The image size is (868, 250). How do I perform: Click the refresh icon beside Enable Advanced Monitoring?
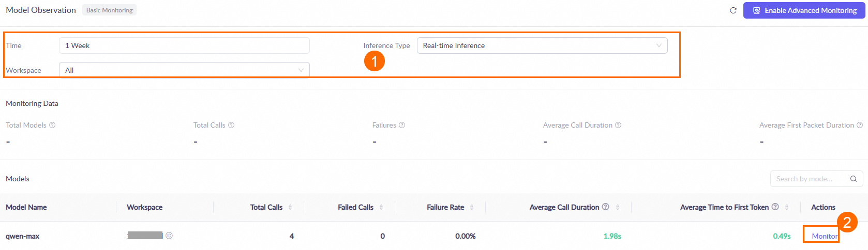pos(733,10)
